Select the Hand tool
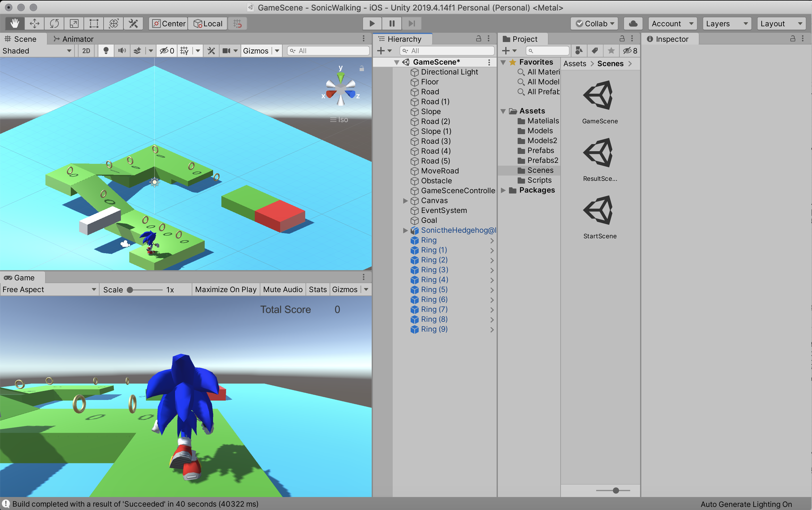Screen dimensions: 812x510 point(15,23)
